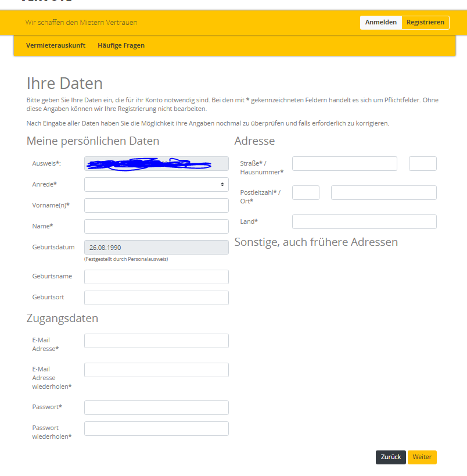Click the Geburtsort input field
Viewport: 467px width, 476px height.
pyautogui.click(x=156, y=298)
